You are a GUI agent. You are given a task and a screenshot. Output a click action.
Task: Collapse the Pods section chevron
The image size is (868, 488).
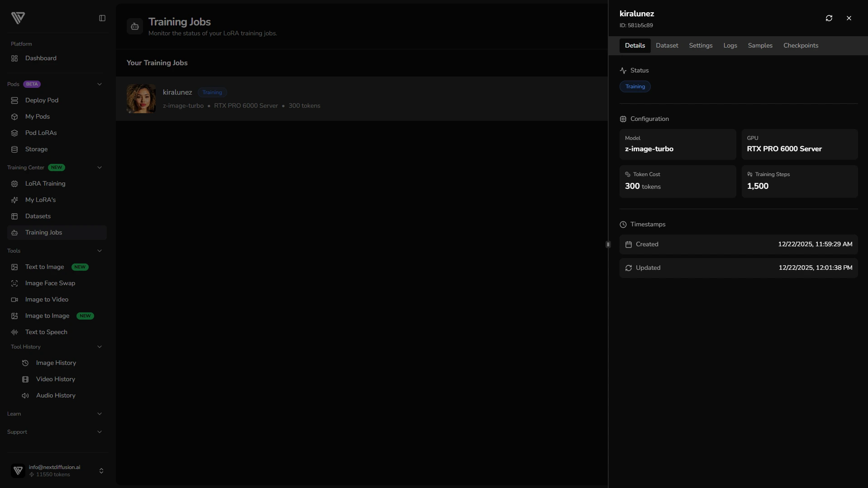point(100,84)
